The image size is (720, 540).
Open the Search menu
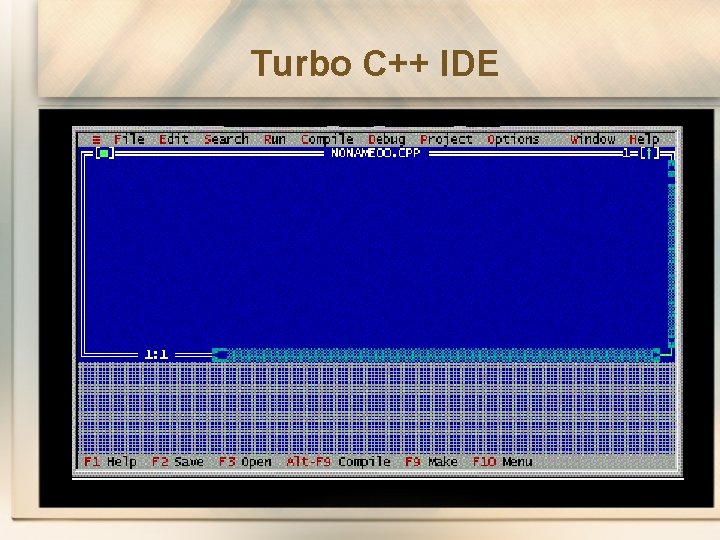point(226,139)
